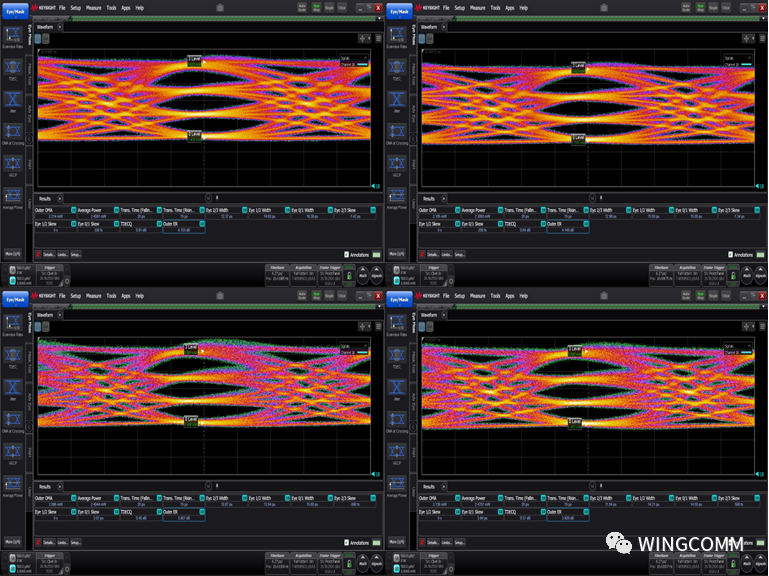The image size is (769, 576).
Task: Expand the Waveform tab arrow in top-left window
Action: [59, 27]
